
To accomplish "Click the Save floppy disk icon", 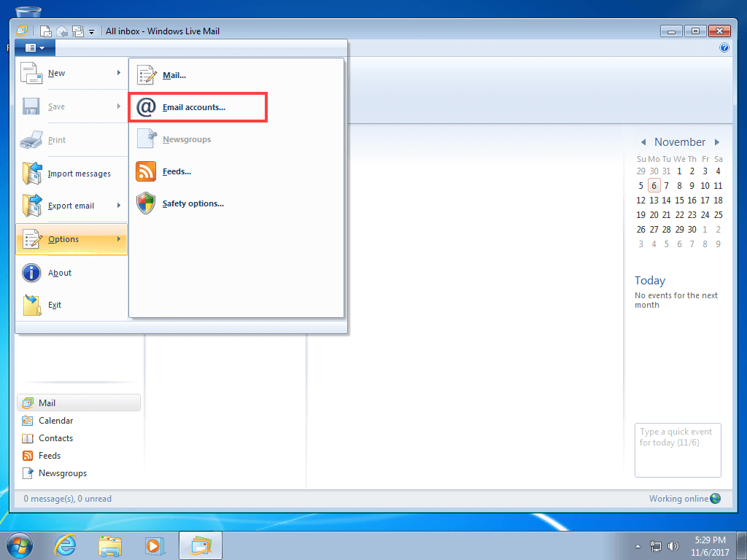I will point(31,106).
